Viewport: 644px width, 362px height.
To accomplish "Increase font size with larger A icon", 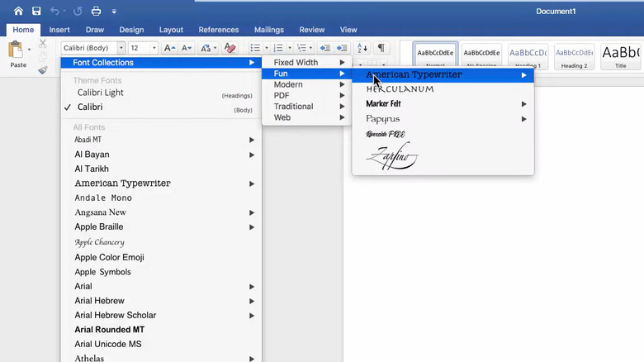I will click(x=169, y=49).
